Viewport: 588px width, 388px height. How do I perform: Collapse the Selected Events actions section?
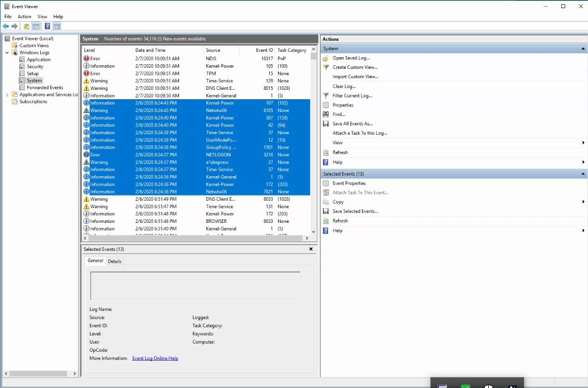tap(583, 174)
